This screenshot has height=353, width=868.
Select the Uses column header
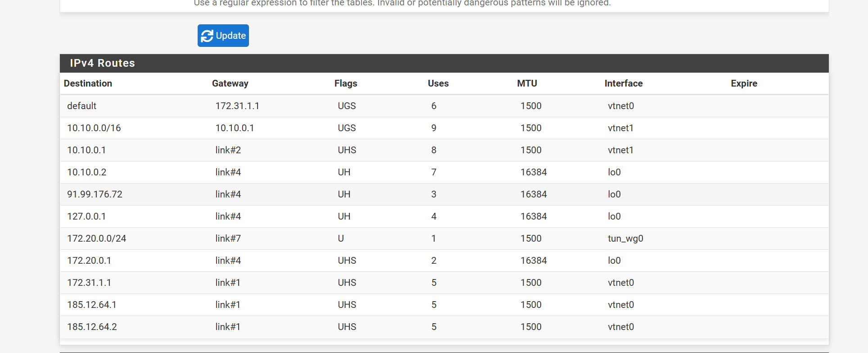coord(438,83)
